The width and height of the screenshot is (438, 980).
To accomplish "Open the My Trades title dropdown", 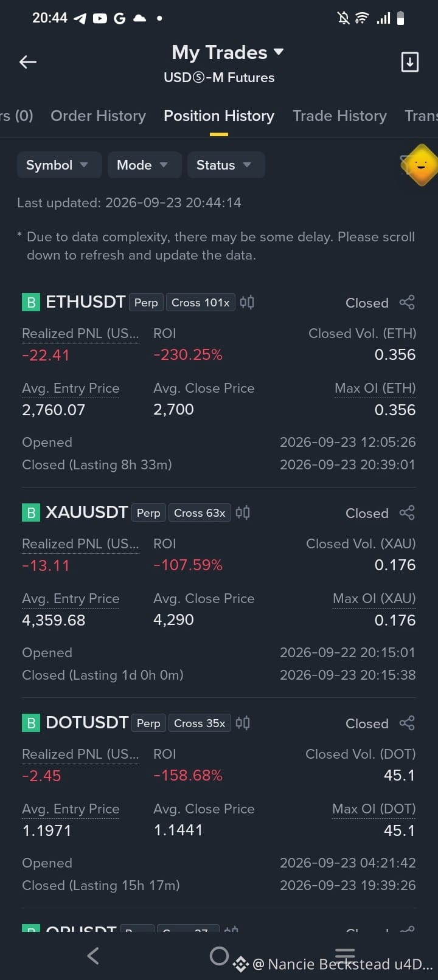I will pos(228,52).
